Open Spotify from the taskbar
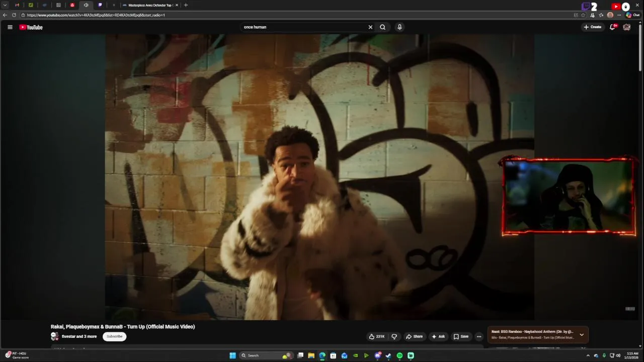The height and width of the screenshot is (362, 644). coord(399,355)
